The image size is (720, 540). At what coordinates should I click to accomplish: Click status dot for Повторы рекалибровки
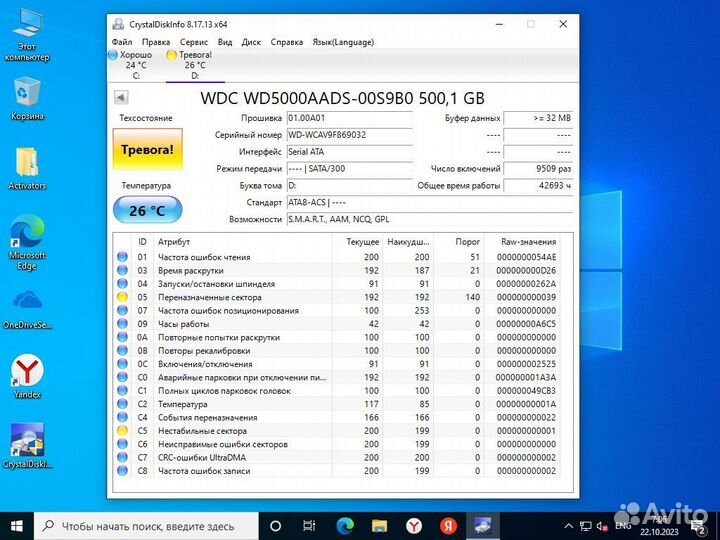pos(122,350)
